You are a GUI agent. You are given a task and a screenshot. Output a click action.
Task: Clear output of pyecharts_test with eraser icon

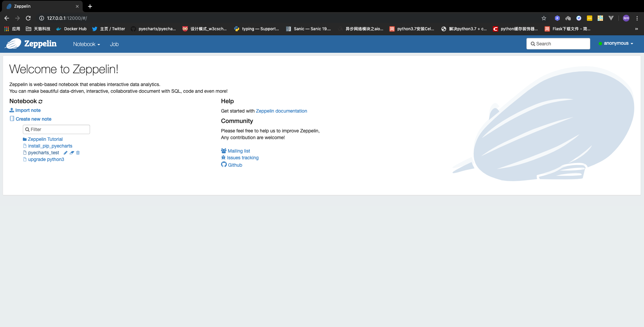pos(72,153)
